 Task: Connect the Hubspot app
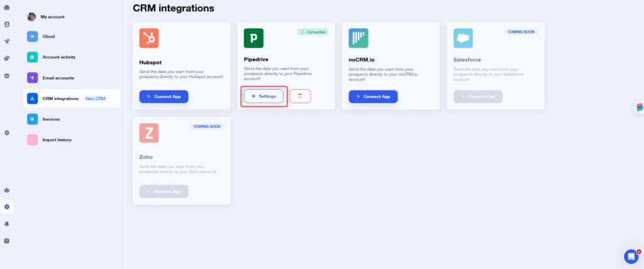(x=164, y=97)
